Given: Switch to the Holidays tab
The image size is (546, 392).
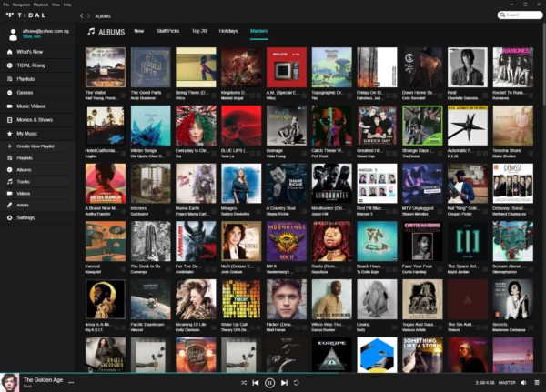Looking at the screenshot, I should click(228, 31).
